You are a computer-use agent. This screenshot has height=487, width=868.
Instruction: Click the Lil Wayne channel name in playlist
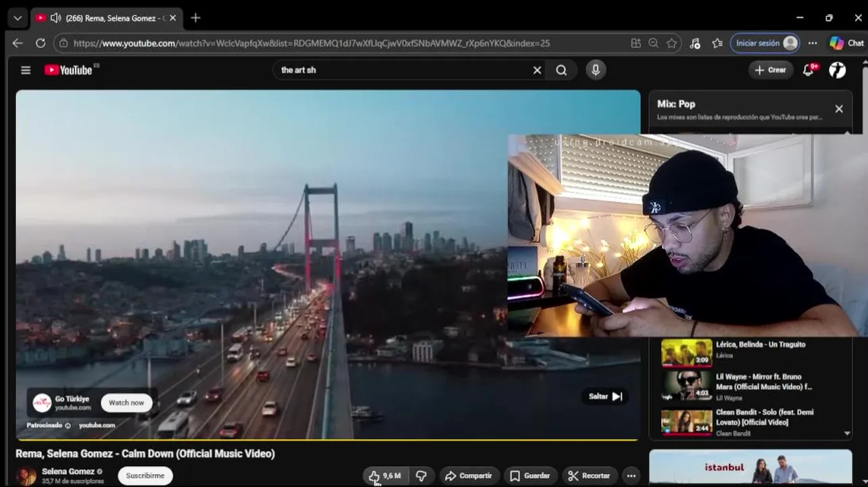coord(729,398)
